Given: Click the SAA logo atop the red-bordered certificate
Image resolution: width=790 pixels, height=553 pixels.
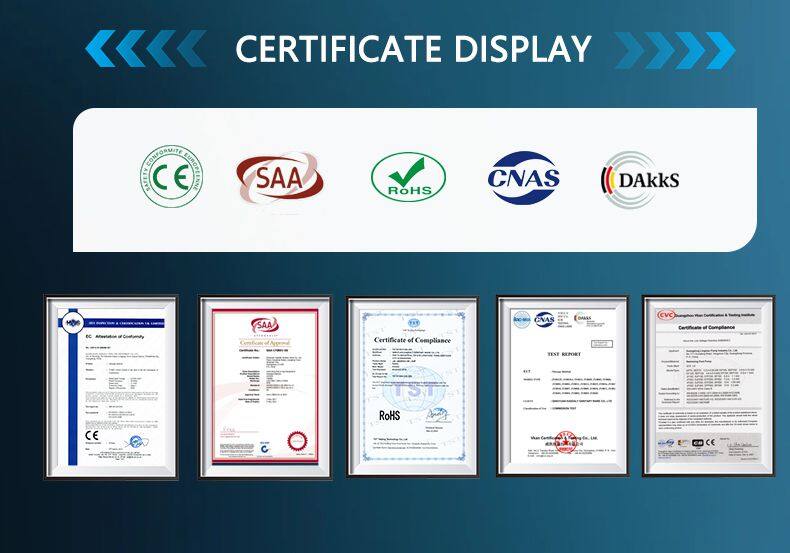Looking at the screenshot, I should 266,325.
